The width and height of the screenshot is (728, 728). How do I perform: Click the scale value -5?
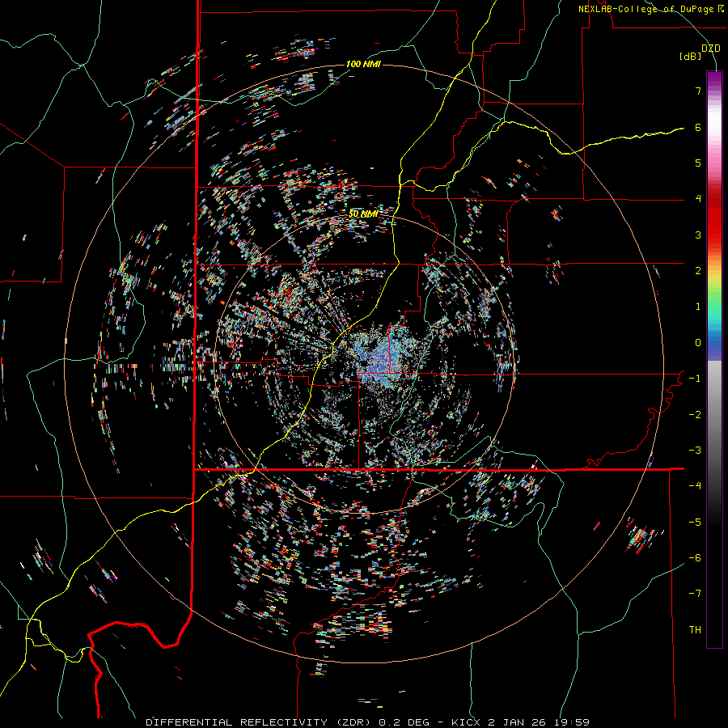(x=695, y=522)
